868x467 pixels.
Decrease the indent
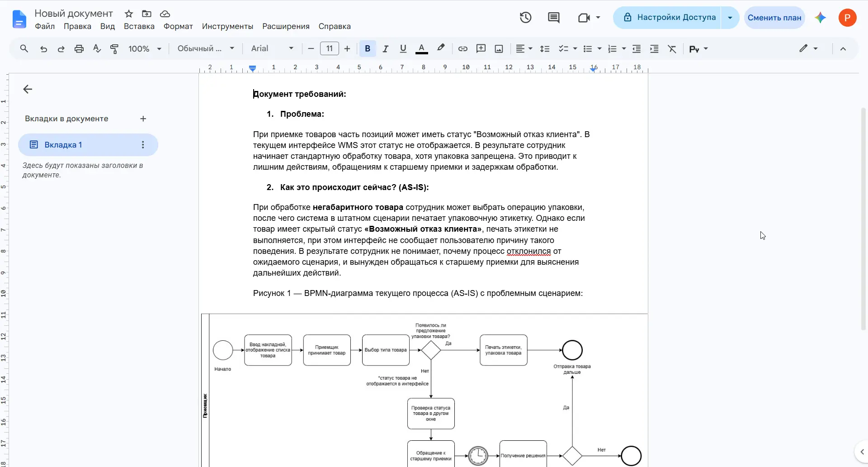(637, 48)
